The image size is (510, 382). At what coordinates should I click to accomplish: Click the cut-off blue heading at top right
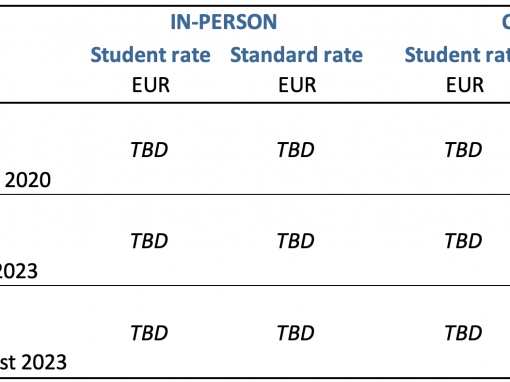click(x=506, y=22)
